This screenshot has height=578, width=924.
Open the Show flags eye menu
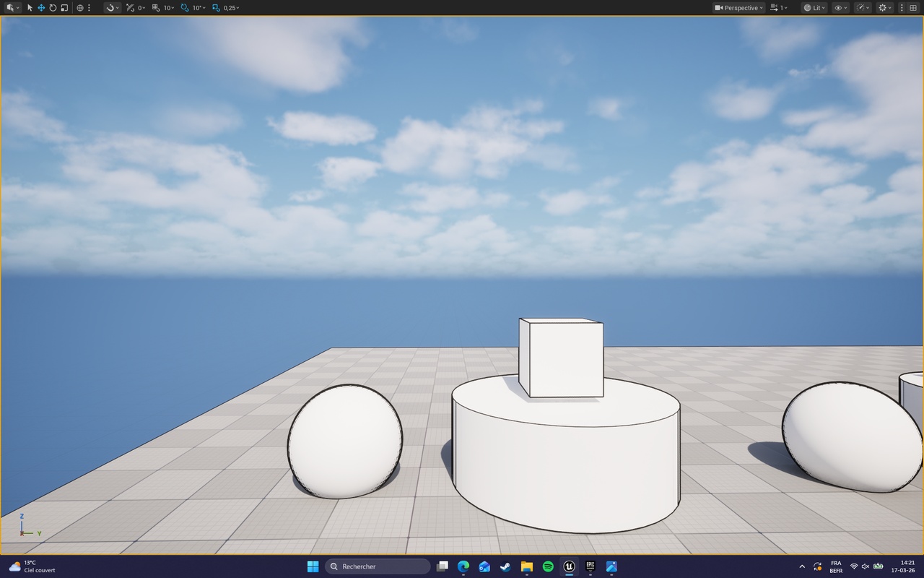(x=841, y=7)
